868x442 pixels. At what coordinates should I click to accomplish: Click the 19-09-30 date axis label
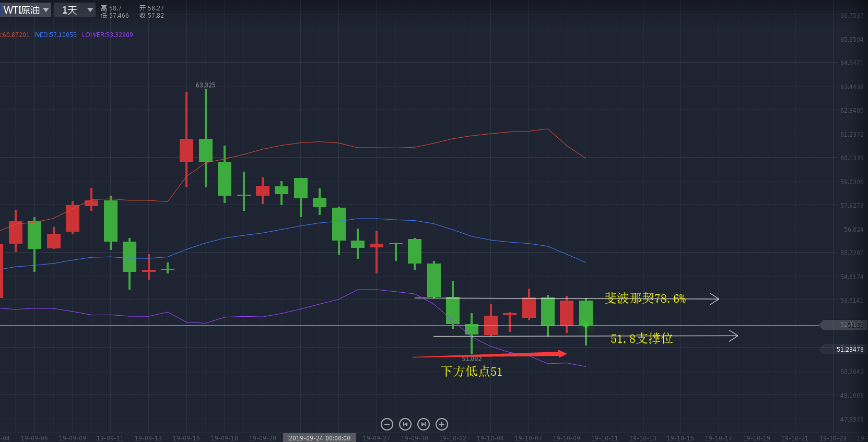(x=415, y=438)
